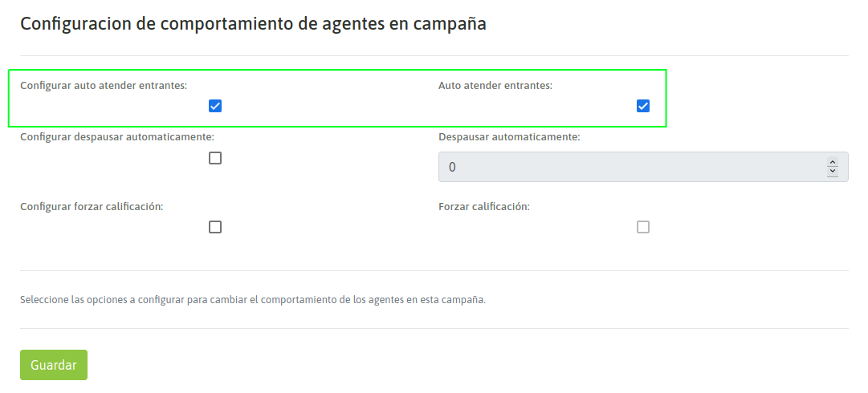Click the "Configurar auto atender entrantes:" label text

tap(104, 84)
